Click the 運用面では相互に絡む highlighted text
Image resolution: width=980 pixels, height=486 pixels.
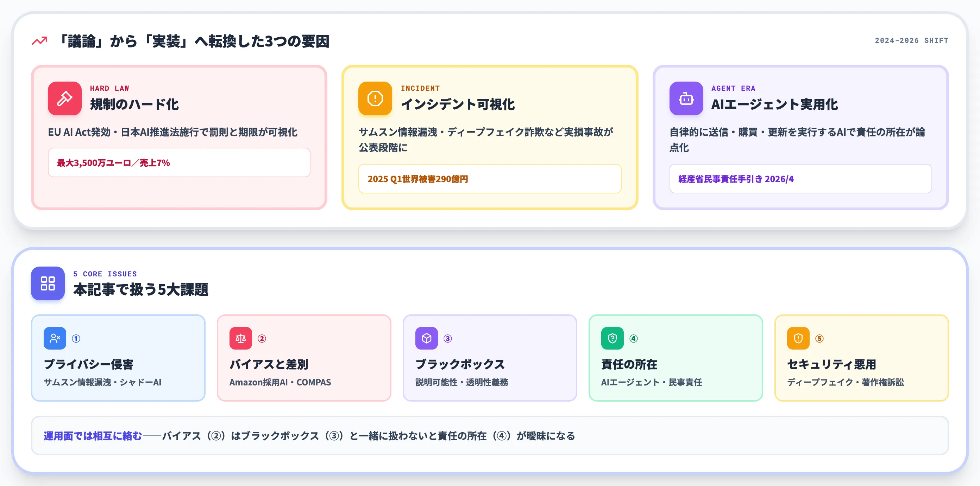point(93,436)
